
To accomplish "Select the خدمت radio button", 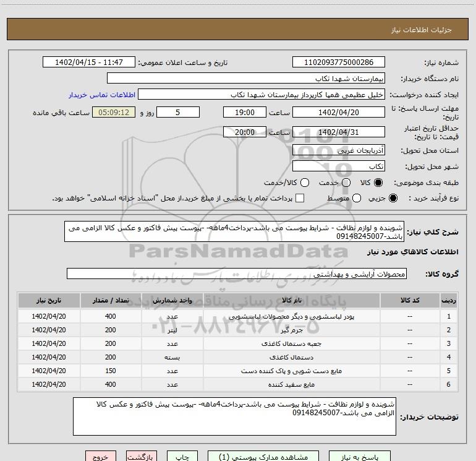I will [346, 183].
